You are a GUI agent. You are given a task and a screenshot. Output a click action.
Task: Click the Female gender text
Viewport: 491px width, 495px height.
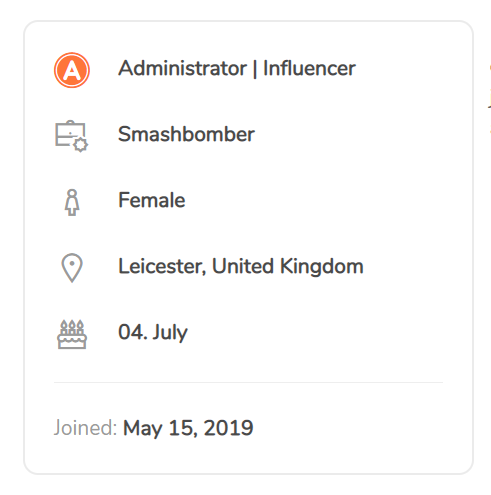(152, 200)
